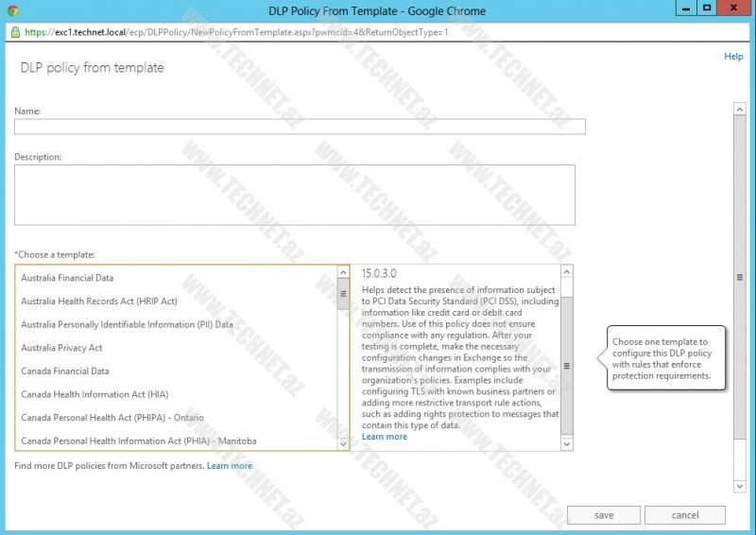756x535 pixels.
Task: Select Canada Health Information Act (HIA)
Action: (94, 394)
